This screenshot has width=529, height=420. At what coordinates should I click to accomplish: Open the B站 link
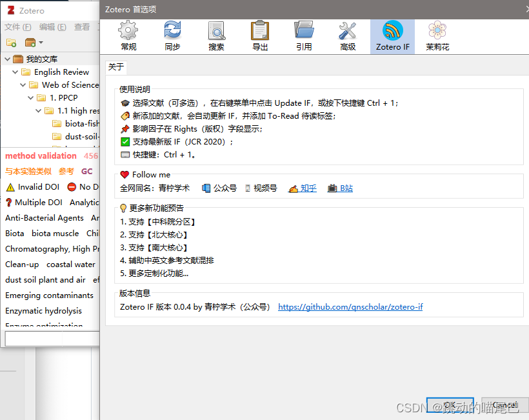(340, 188)
